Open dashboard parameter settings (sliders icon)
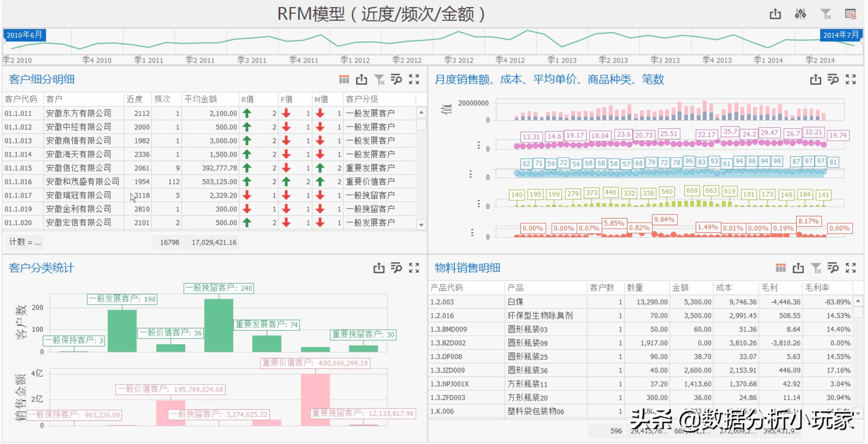868x444 pixels. (802, 14)
